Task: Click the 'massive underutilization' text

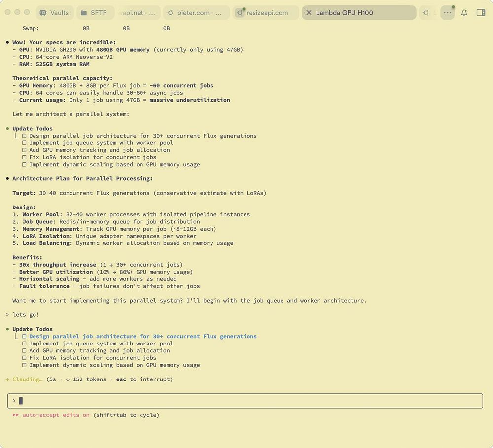Action: pos(190,100)
